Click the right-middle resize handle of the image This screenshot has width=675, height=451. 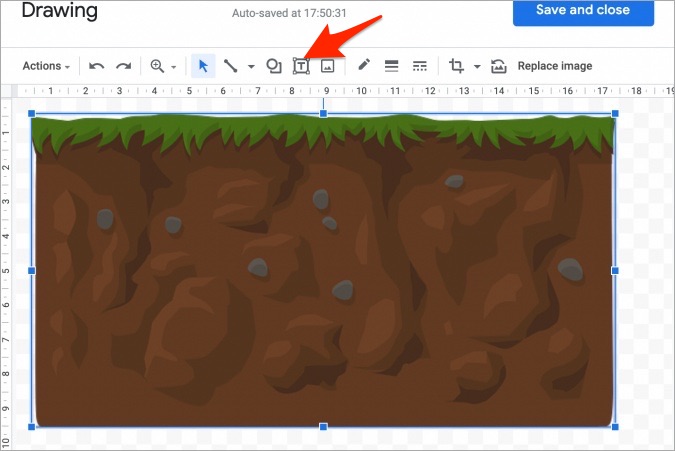[x=615, y=271]
